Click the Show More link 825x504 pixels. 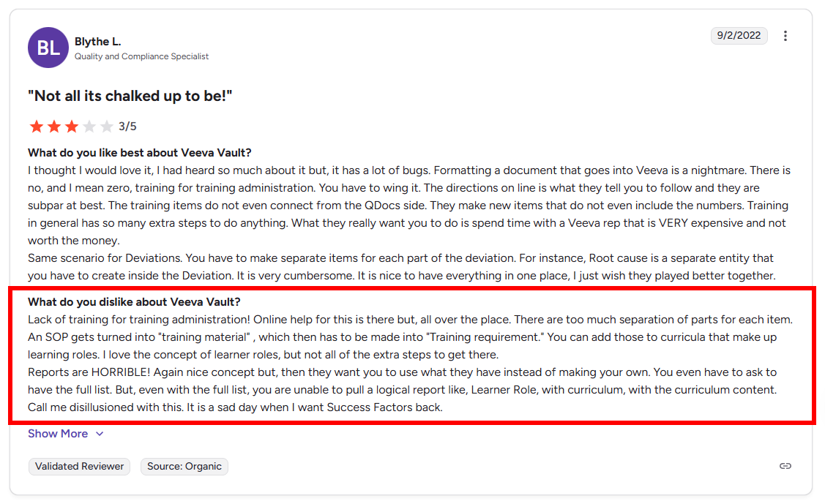[x=58, y=434]
